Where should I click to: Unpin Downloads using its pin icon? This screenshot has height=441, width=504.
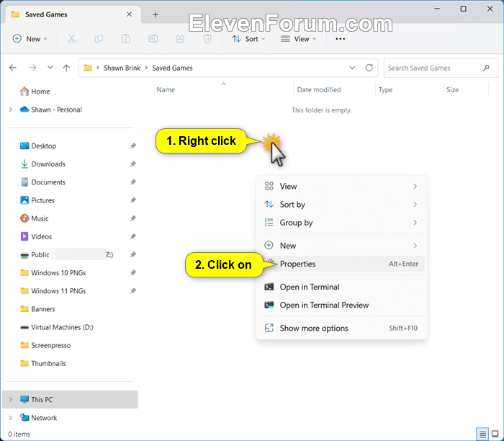(x=132, y=164)
